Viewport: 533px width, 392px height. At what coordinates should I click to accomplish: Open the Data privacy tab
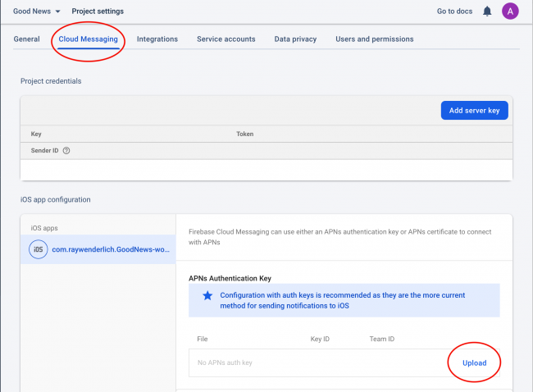tap(295, 39)
